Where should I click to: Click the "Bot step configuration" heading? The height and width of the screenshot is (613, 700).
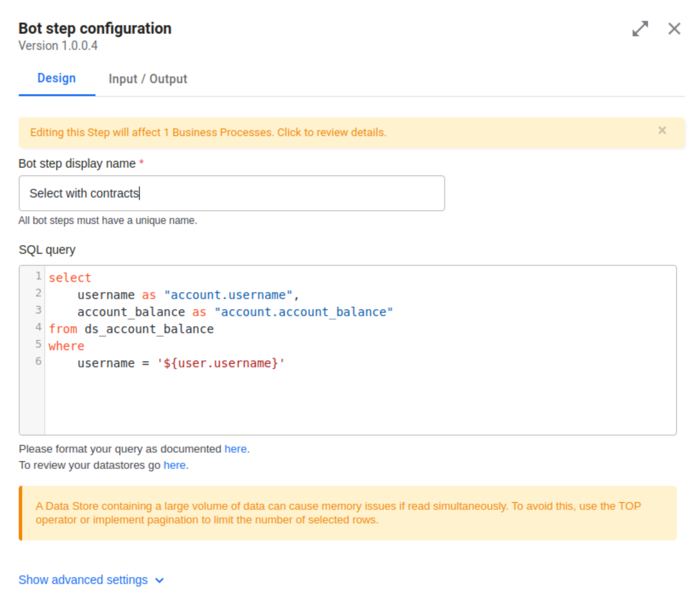(x=95, y=29)
